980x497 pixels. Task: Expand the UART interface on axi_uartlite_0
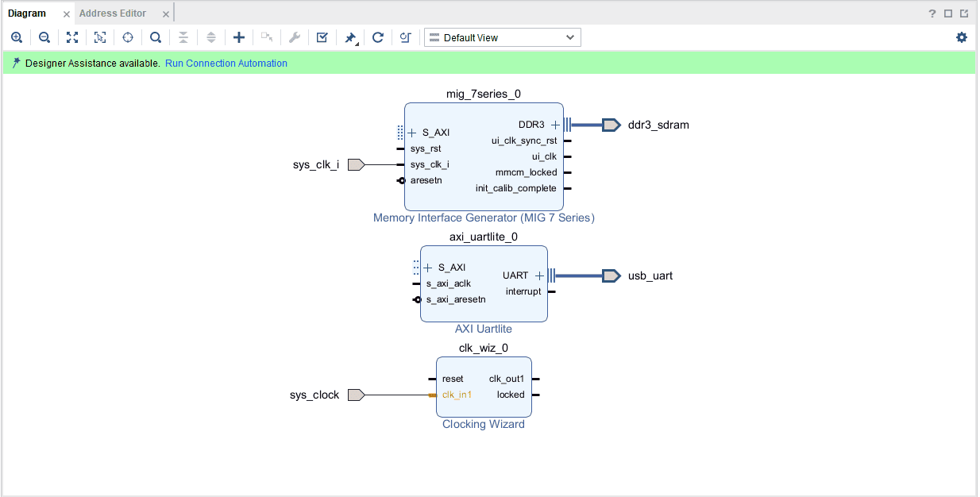pyautogui.click(x=539, y=275)
